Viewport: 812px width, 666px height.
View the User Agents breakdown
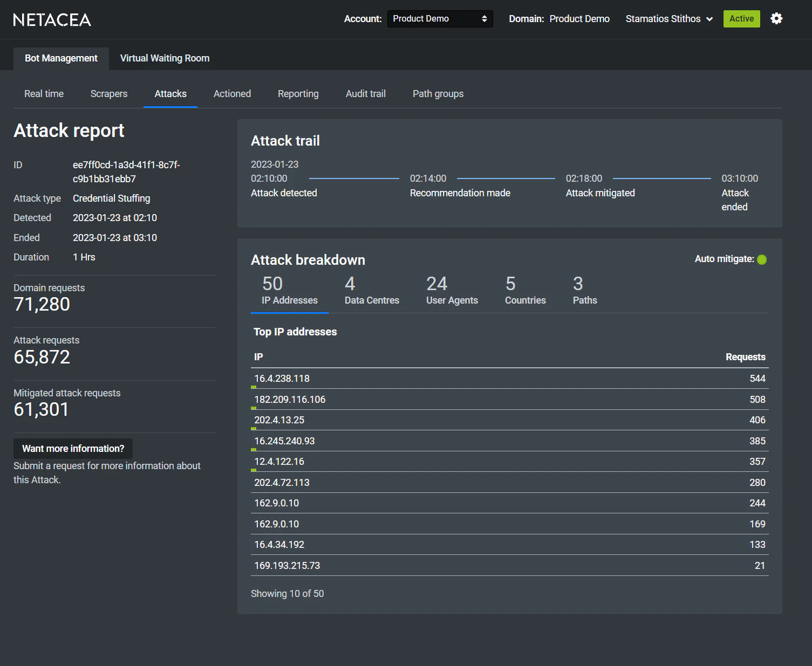452,290
